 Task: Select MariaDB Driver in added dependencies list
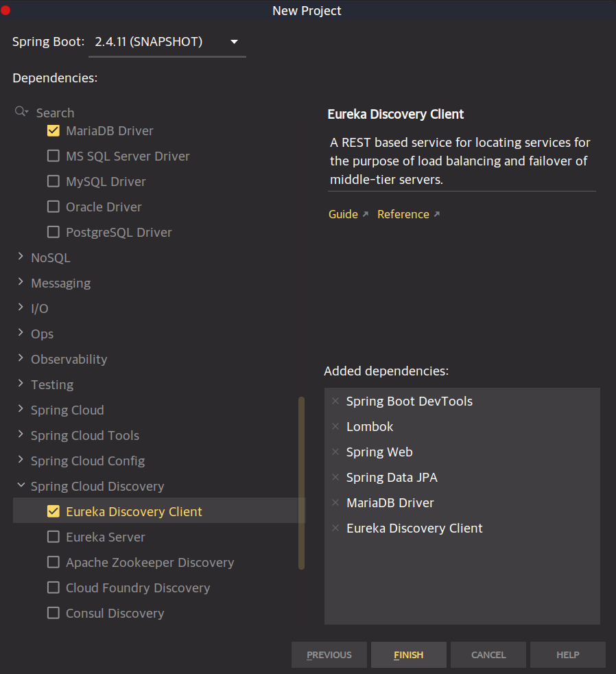[x=390, y=502]
